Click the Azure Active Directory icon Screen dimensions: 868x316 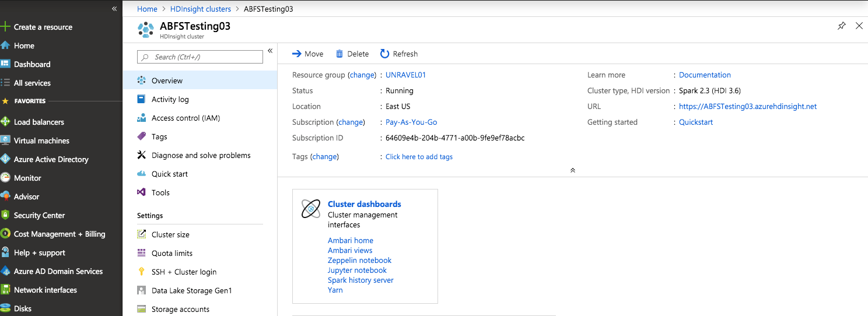tap(5, 159)
